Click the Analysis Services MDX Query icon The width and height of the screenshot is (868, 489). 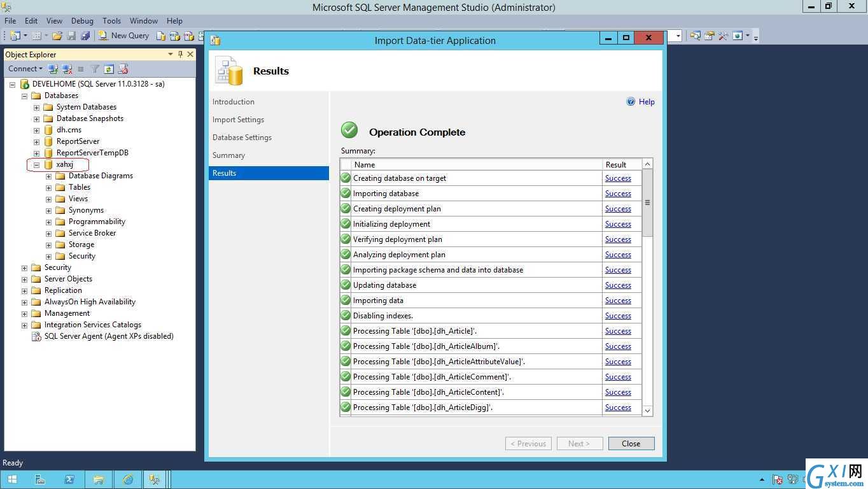(174, 36)
